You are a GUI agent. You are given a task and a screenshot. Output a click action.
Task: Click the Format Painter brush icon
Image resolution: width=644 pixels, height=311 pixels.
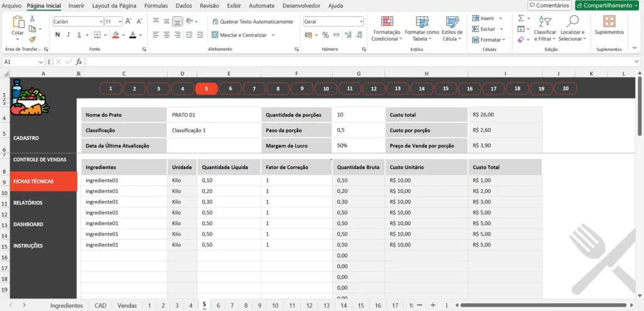32,39
